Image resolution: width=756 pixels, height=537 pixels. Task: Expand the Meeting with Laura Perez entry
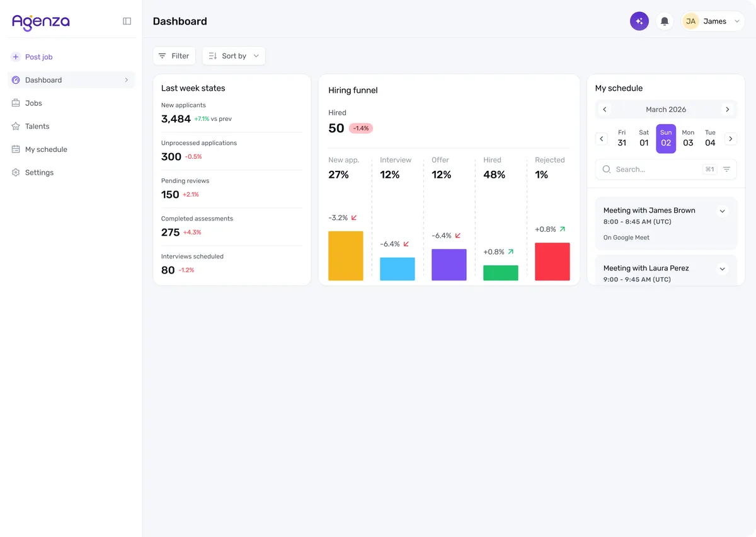(723, 269)
